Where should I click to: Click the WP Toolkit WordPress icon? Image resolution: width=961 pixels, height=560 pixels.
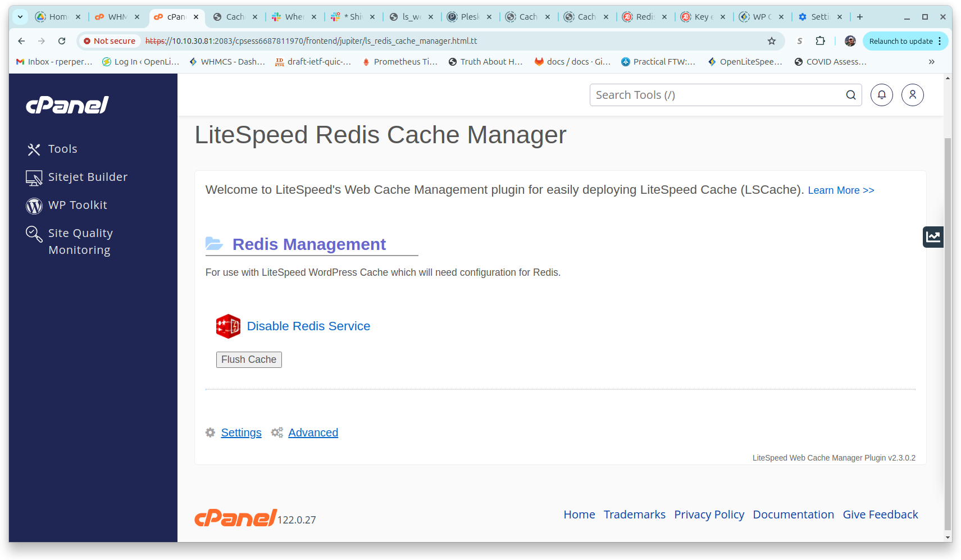(x=34, y=206)
